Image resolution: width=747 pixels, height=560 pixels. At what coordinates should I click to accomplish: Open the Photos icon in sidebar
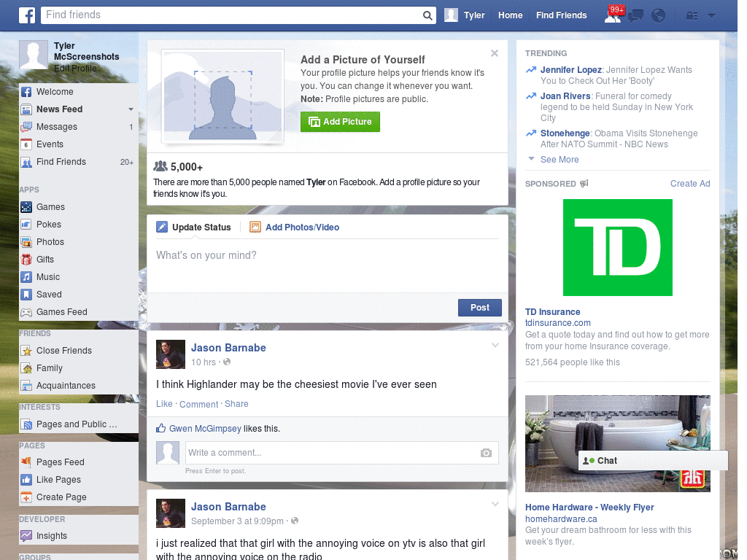pyautogui.click(x=26, y=242)
